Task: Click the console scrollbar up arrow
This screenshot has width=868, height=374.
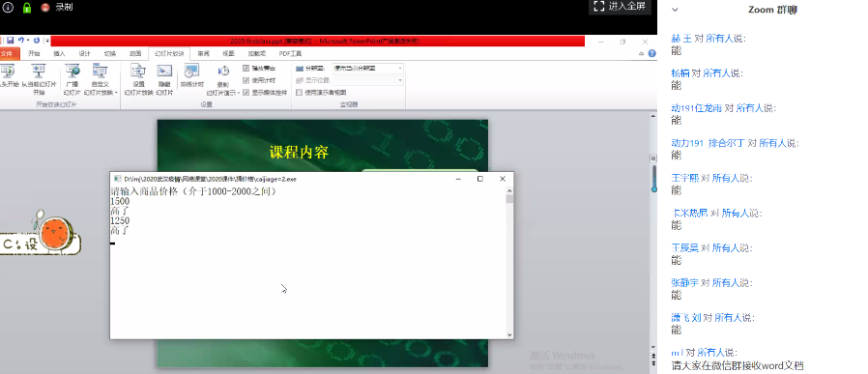Action: [509, 190]
